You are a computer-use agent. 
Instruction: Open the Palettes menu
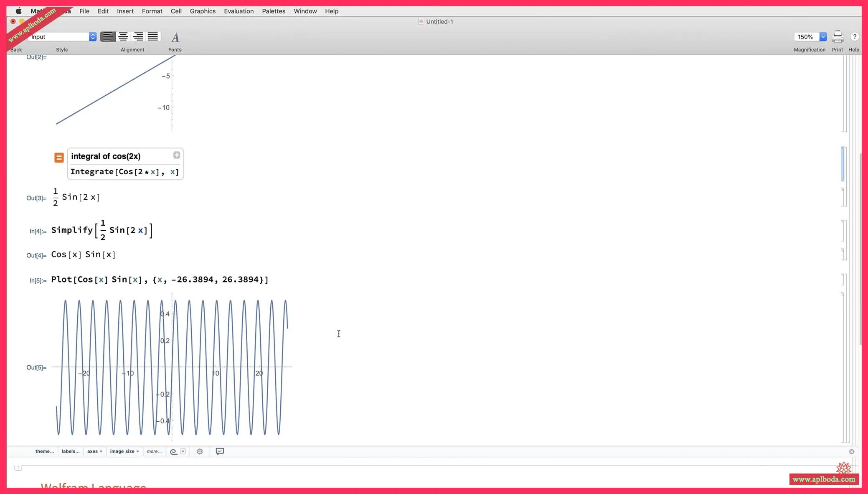274,11
